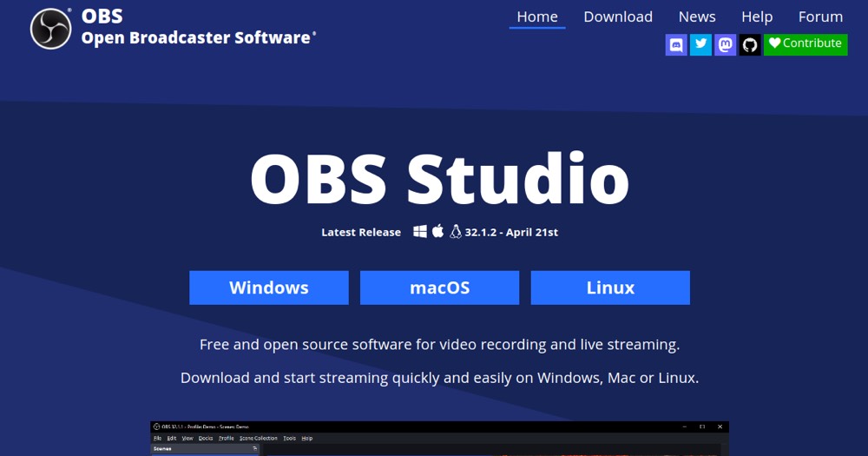The height and width of the screenshot is (456, 868).
Task: Download OBS for macOS
Action: coord(439,287)
